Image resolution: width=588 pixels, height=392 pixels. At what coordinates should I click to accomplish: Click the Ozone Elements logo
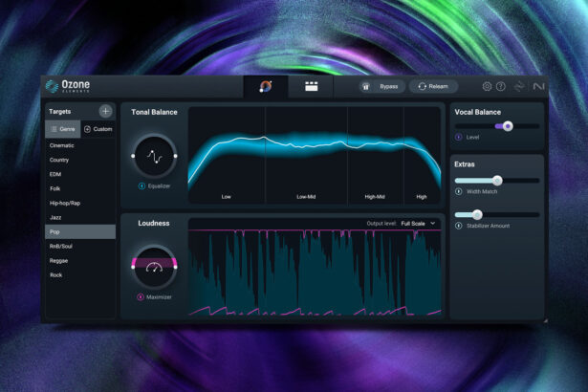click(x=68, y=86)
